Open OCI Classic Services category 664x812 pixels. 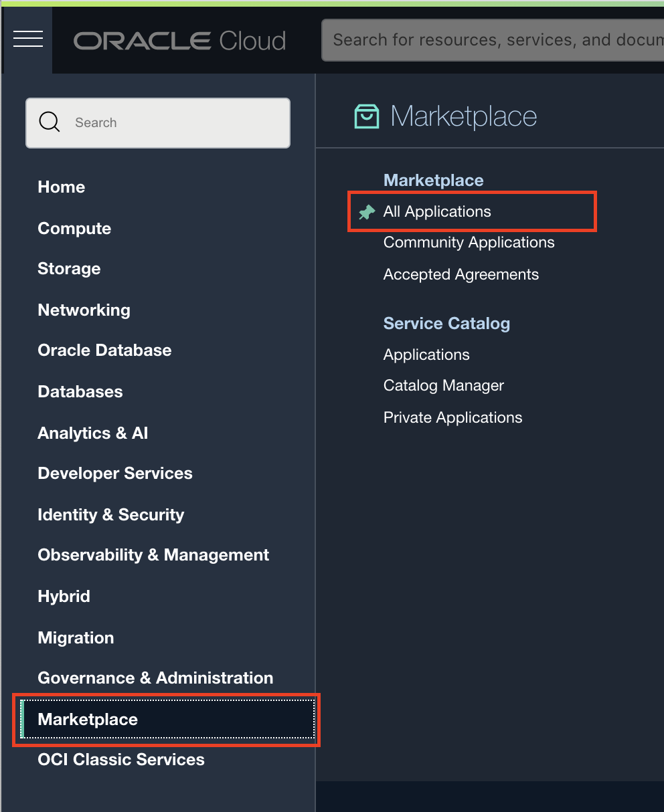click(121, 760)
